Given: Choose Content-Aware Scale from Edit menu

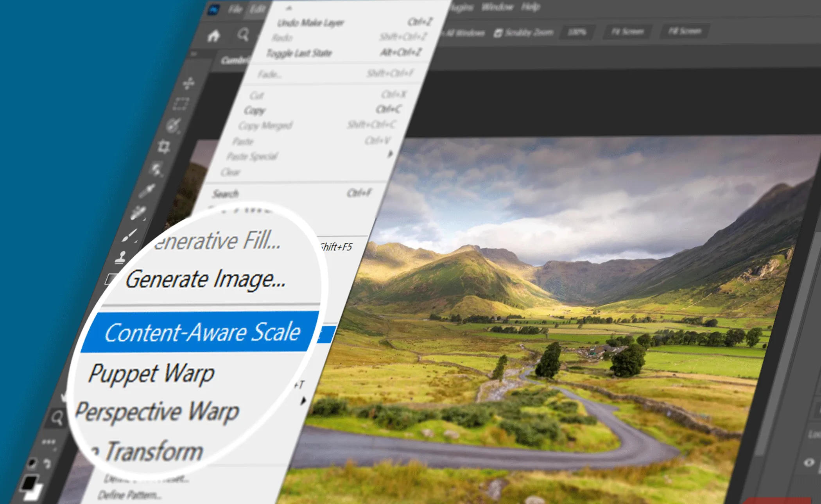Looking at the screenshot, I should tap(202, 332).
